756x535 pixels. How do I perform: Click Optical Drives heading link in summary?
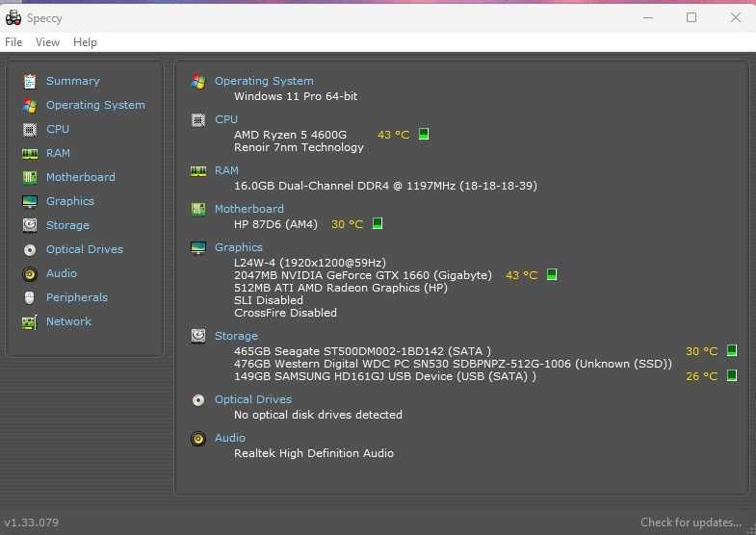tap(253, 399)
